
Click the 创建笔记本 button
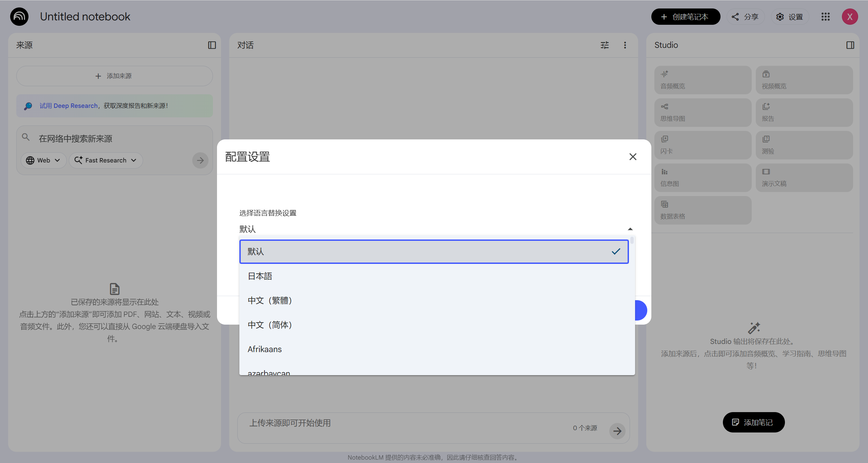tap(685, 17)
